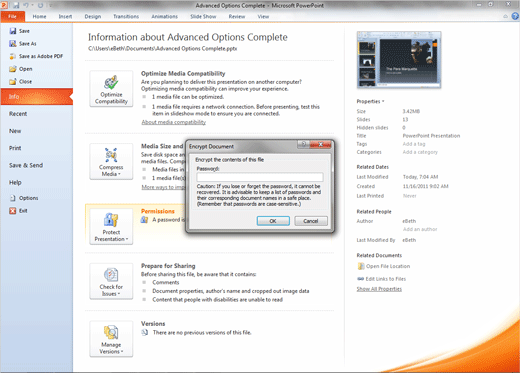The width and height of the screenshot is (520, 373).
Task: Open the File tab
Action: [12, 16]
